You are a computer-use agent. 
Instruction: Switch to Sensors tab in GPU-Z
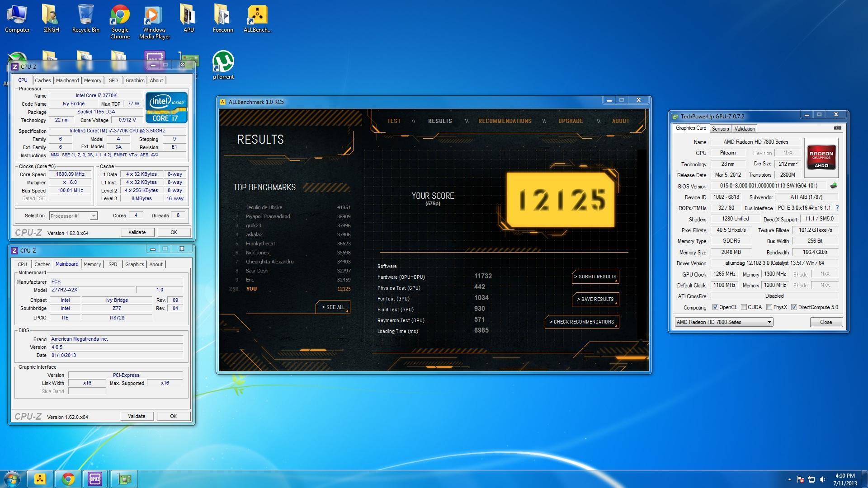click(720, 129)
